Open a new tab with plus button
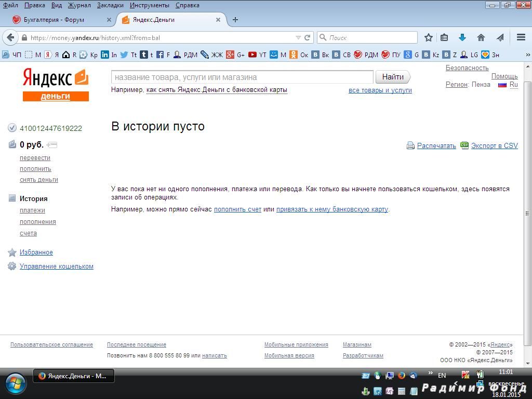The image size is (532, 399). click(235, 20)
